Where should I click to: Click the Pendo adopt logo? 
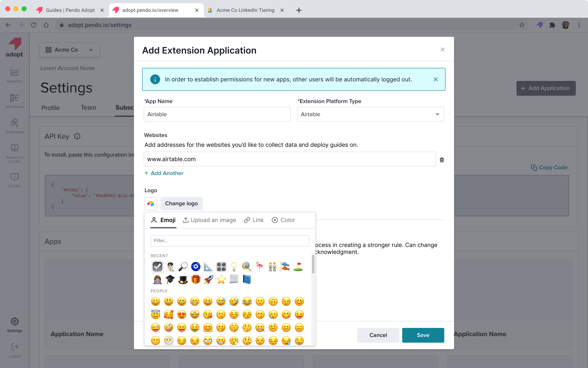coord(14,47)
